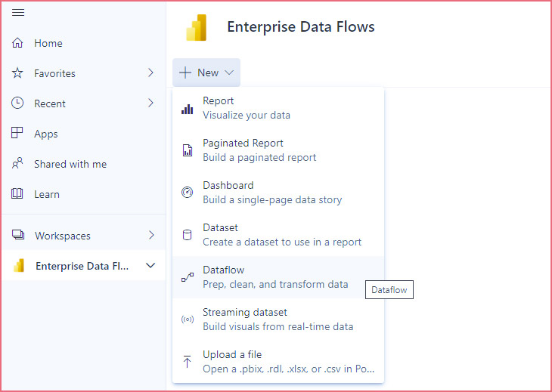The height and width of the screenshot is (392, 552).
Task: Click the Power BI logo in the header
Action: tap(197, 28)
